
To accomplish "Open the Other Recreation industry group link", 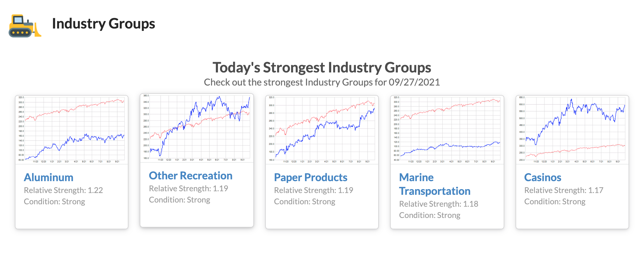I will [190, 175].
